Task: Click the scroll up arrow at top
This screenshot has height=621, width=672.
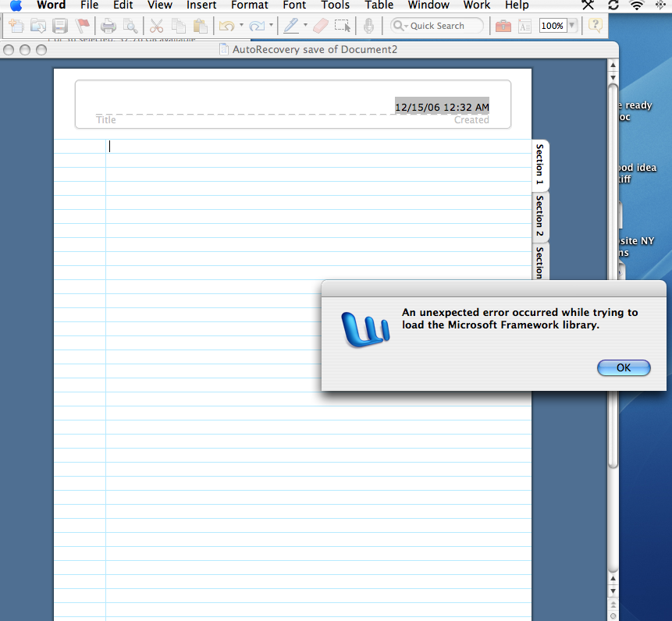Action: coord(613,65)
